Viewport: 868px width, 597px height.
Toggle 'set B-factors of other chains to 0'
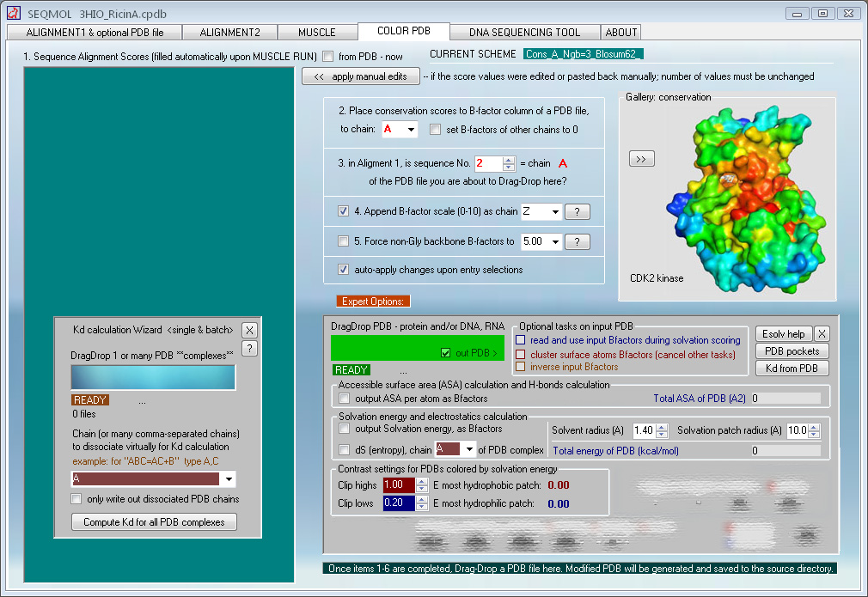point(435,130)
